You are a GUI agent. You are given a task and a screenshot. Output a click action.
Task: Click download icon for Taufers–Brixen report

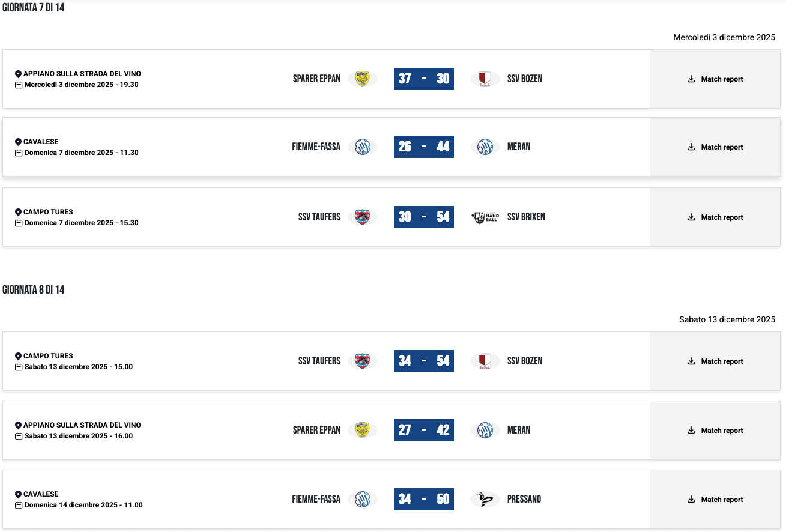pyautogui.click(x=691, y=217)
